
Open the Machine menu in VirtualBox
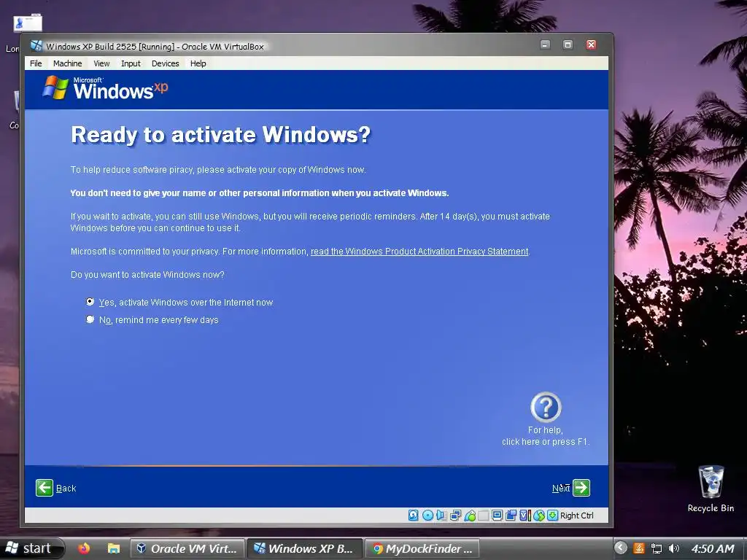[68, 63]
